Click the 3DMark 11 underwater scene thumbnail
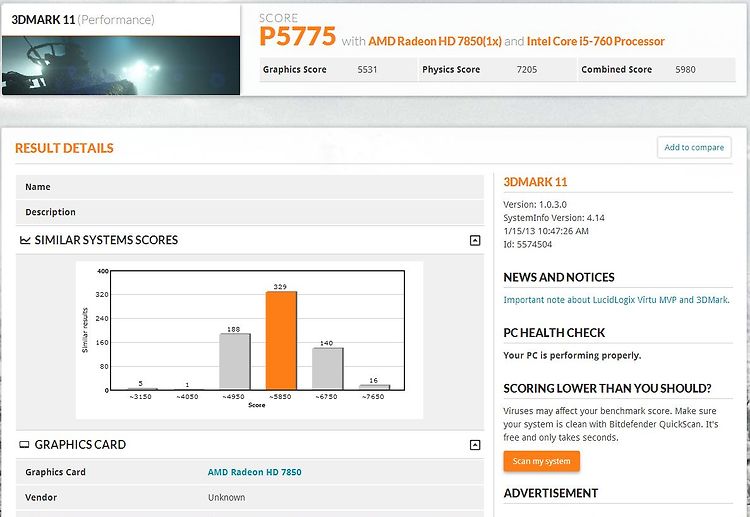The height and width of the screenshot is (517, 750). coord(121,66)
